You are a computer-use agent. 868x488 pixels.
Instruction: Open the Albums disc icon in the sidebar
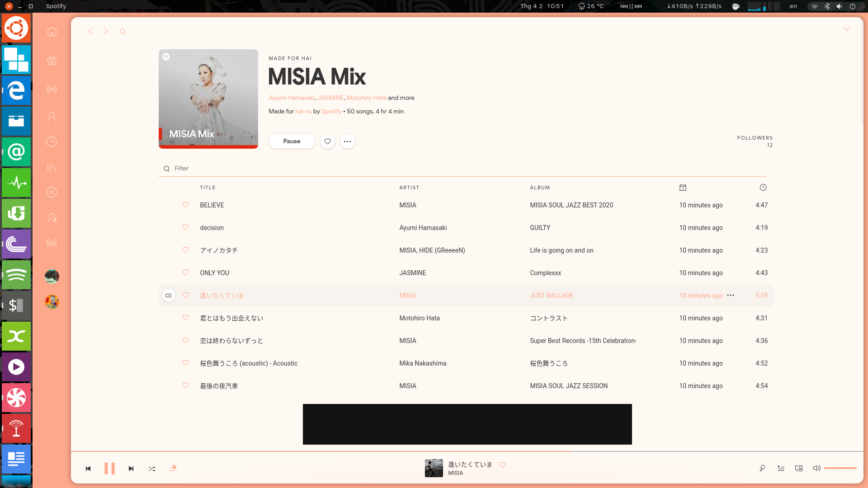[52, 192]
